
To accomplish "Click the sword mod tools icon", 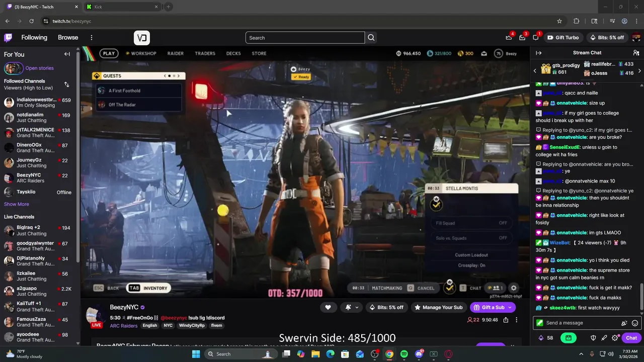I will click(604, 338).
